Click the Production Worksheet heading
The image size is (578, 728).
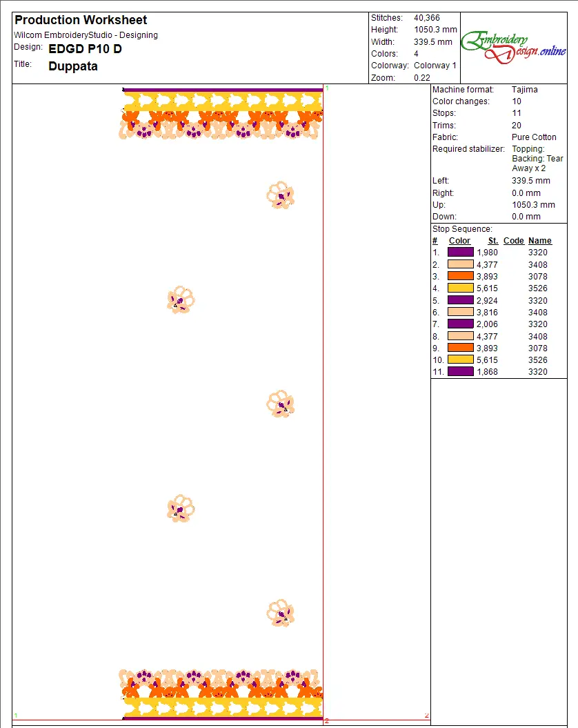[81, 20]
